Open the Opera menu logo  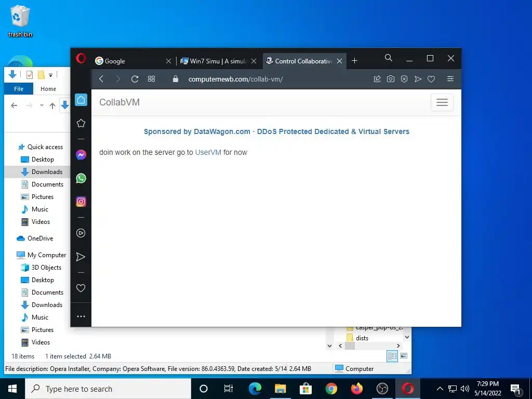click(81, 58)
